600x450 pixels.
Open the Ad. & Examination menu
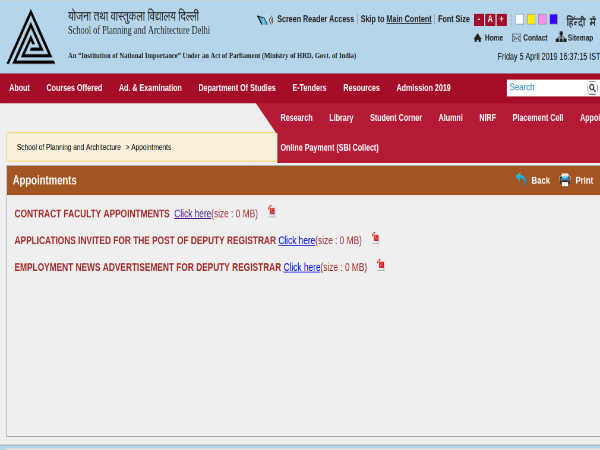[150, 88]
